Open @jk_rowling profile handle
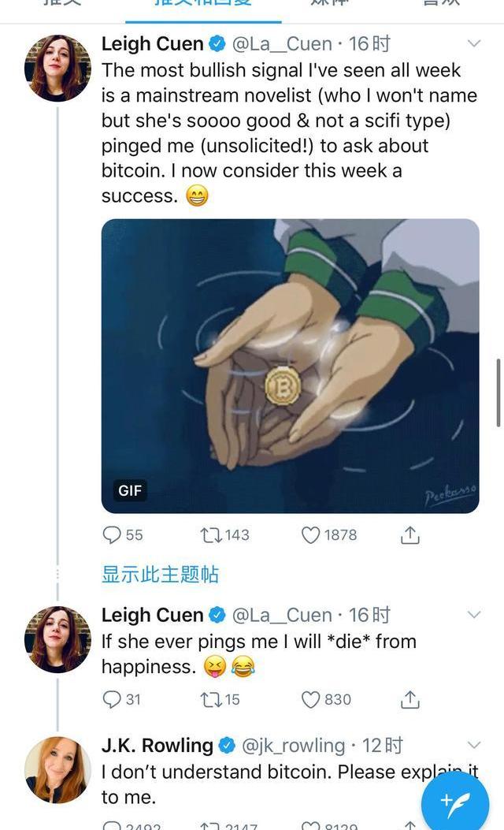Image resolution: width=504 pixels, height=830 pixels. coord(293,746)
